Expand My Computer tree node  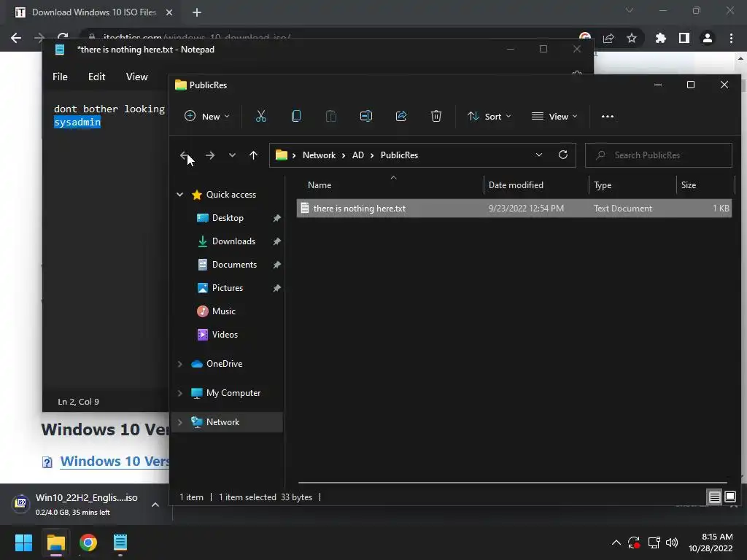tap(179, 393)
